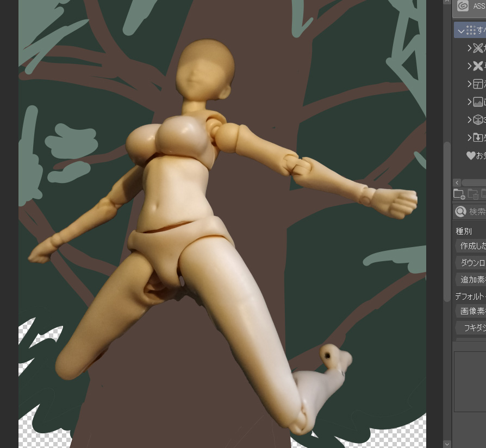Image resolution: width=486 pixels, height=448 pixels.
Task: Select the Download folder with arrow icon
Action: 478,137
